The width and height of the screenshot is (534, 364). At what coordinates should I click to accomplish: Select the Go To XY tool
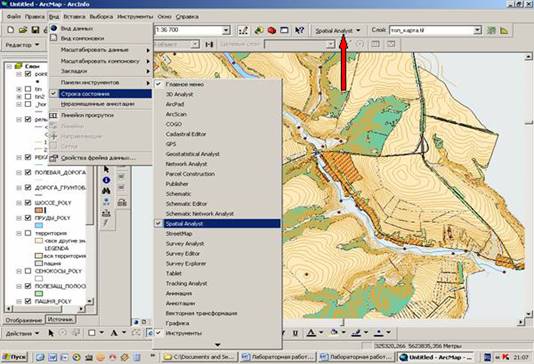[106, 202]
